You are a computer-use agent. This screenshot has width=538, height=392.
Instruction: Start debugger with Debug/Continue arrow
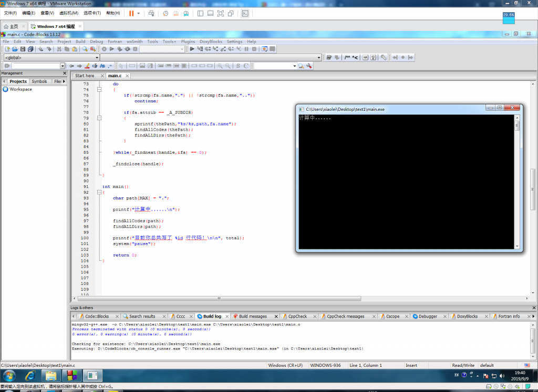(192, 49)
